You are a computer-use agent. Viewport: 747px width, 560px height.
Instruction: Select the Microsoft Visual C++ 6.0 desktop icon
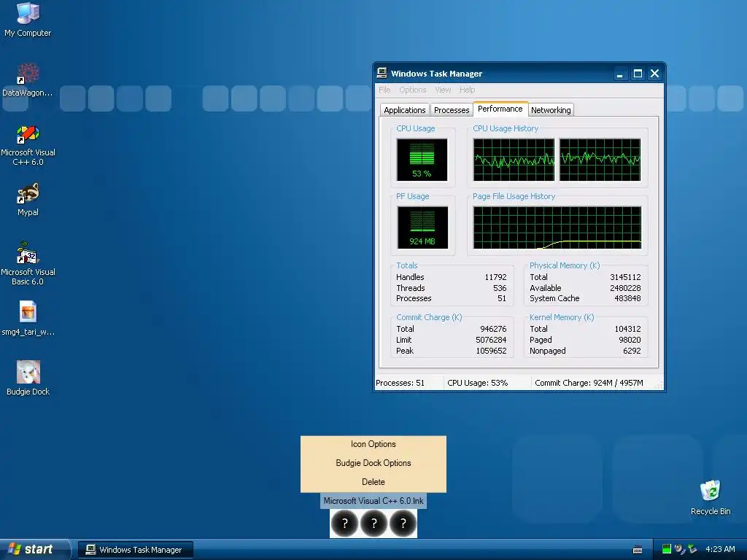(28, 145)
